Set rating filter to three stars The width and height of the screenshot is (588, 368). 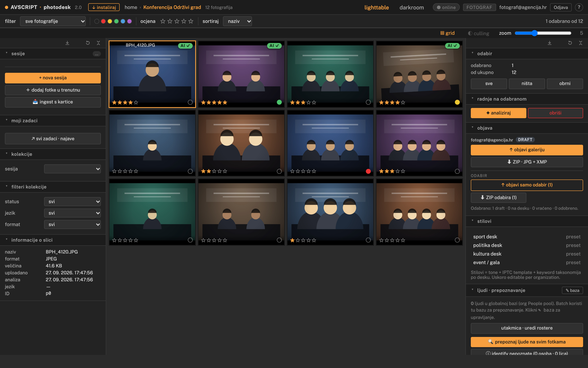click(177, 21)
